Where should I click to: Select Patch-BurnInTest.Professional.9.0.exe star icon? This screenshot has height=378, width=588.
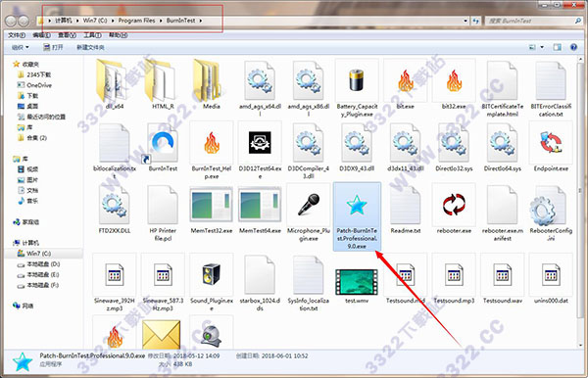(x=357, y=205)
